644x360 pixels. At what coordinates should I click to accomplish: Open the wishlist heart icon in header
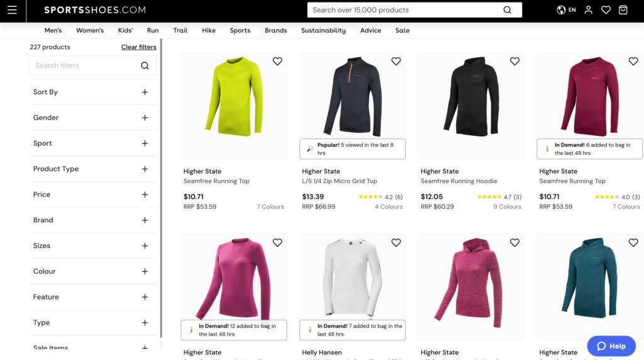(x=606, y=10)
